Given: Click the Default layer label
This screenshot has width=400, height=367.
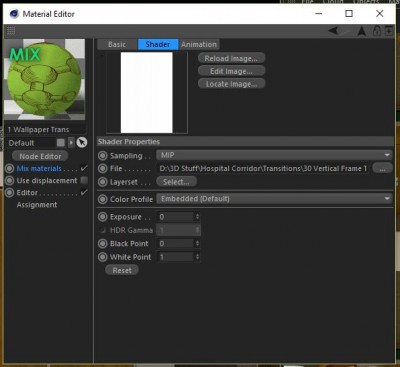Looking at the screenshot, I should point(21,143).
